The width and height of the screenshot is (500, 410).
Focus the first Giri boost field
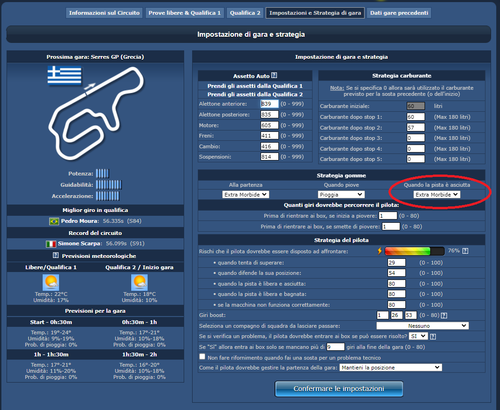click(x=382, y=315)
